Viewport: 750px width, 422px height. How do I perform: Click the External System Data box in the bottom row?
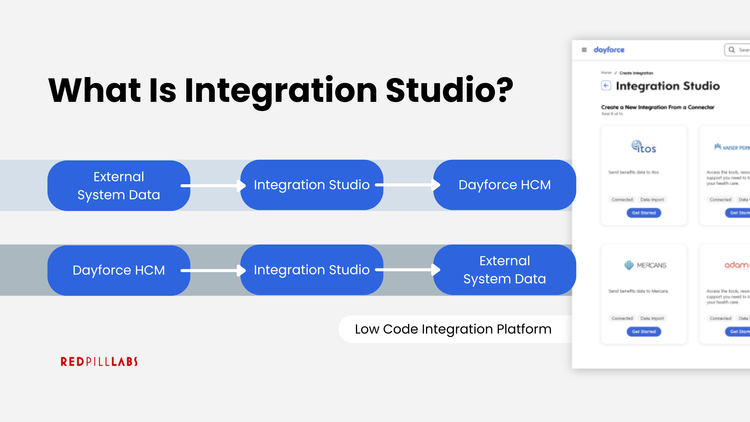point(505,270)
